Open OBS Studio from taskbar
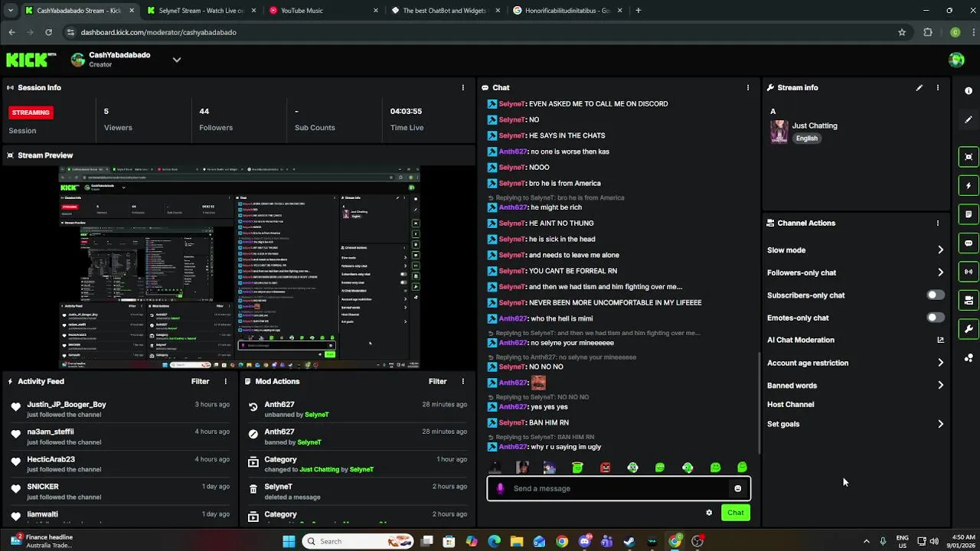 click(x=697, y=541)
